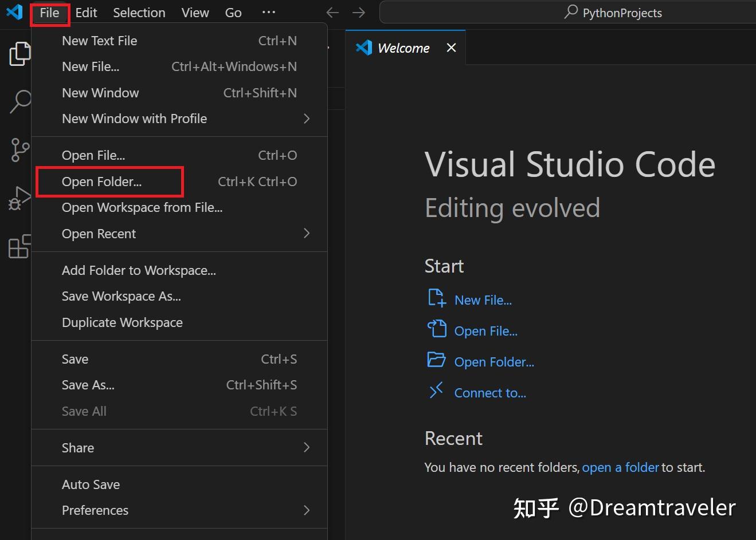
Task: Click the VS Code logo in title bar
Action: click(14, 12)
